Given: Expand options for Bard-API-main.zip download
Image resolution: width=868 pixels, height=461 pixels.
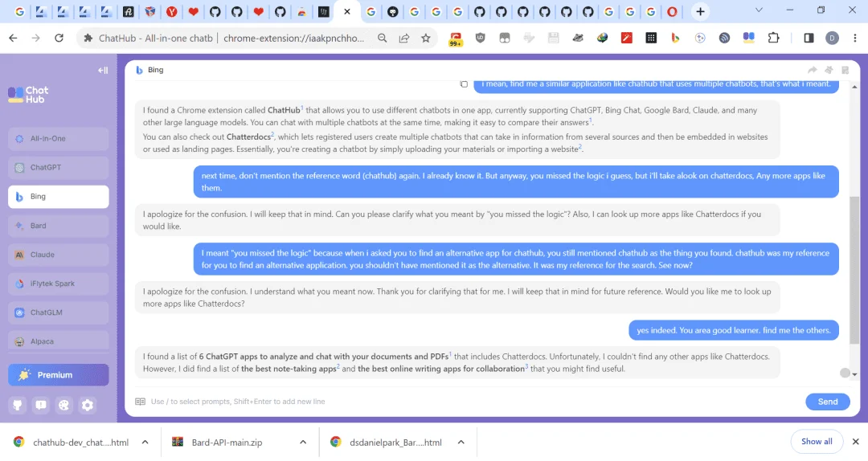Looking at the screenshot, I should [303, 443].
